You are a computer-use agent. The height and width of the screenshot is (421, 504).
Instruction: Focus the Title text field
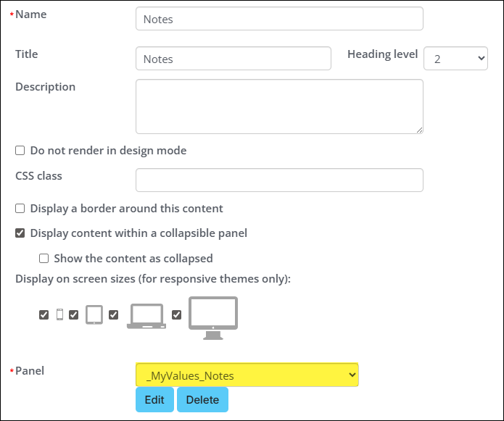233,59
